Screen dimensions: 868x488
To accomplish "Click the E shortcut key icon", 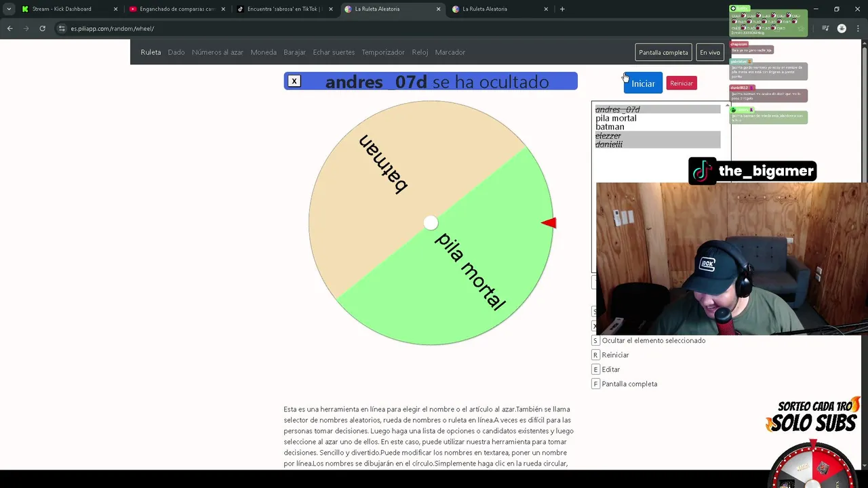I will click(x=595, y=369).
